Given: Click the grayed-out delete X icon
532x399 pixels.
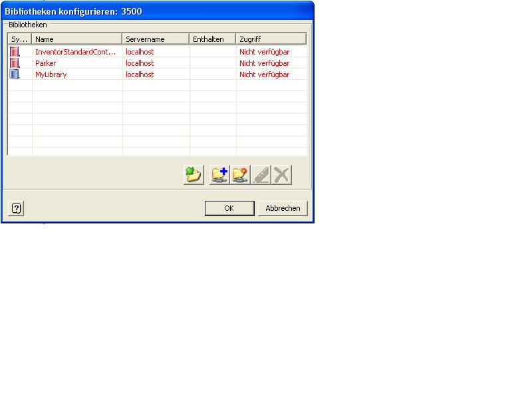Looking at the screenshot, I should pos(281,175).
